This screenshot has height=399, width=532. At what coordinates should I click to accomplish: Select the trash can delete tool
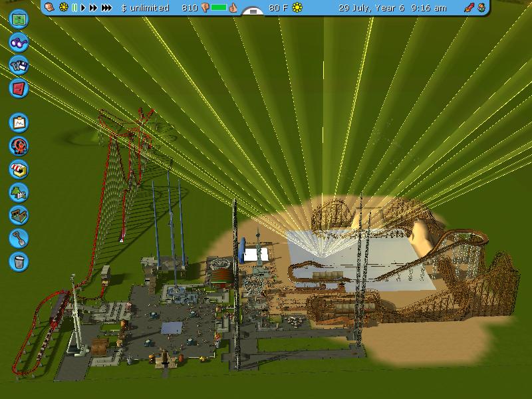pos(19,261)
